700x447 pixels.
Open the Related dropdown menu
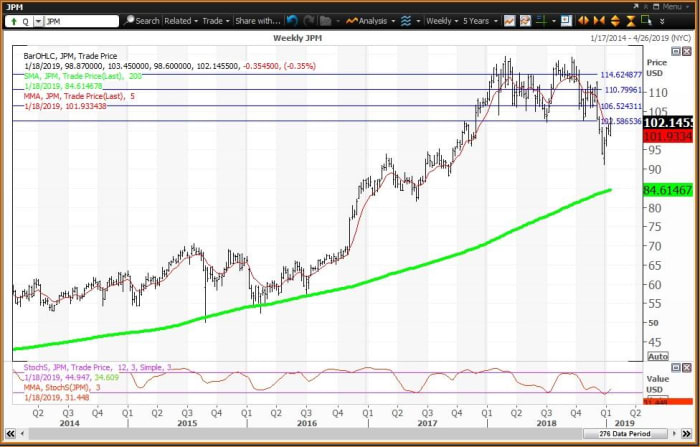pos(180,20)
